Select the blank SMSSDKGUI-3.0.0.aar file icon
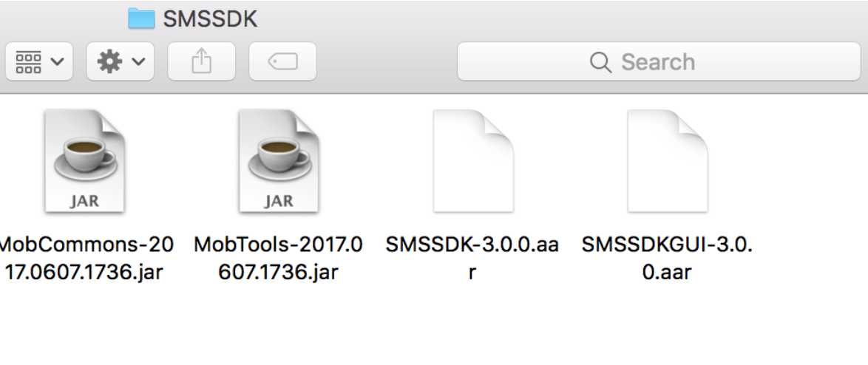This screenshot has height=365, width=868. point(668,160)
